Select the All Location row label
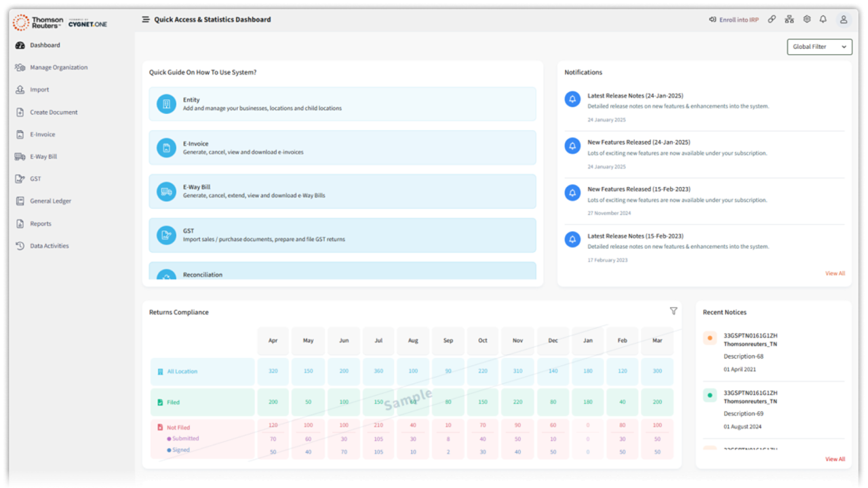The image size is (868, 488). pyautogui.click(x=182, y=371)
